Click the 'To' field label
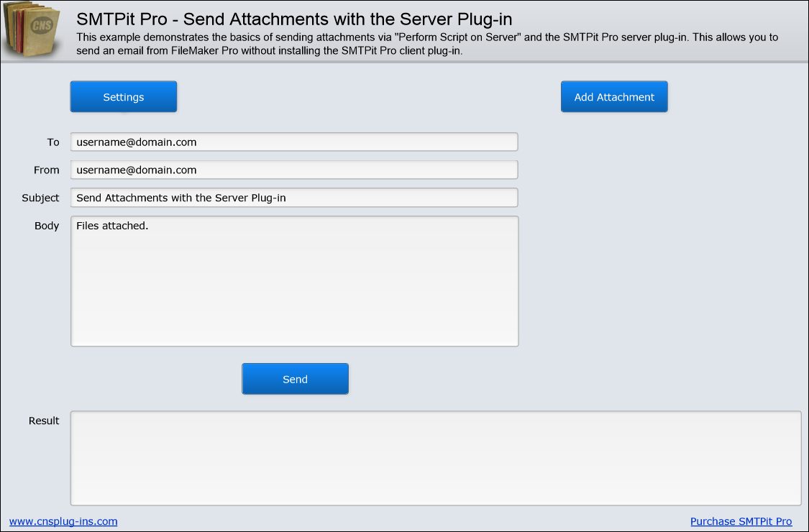The width and height of the screenshot is (809, 532). point(53,142)
